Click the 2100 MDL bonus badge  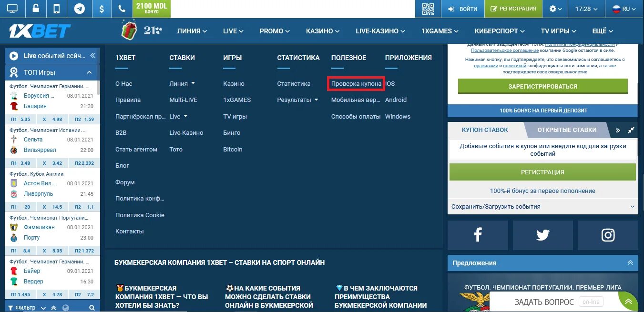click(x=153, y=9)
